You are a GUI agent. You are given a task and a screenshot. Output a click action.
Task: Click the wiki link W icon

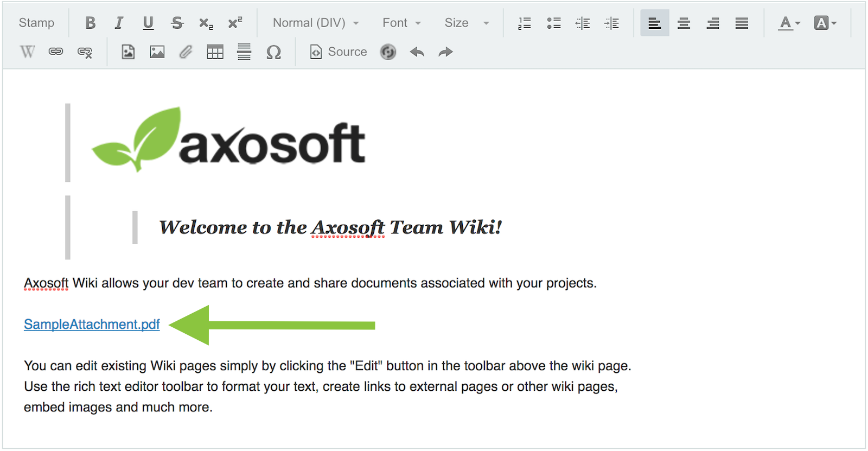[28, 52]
